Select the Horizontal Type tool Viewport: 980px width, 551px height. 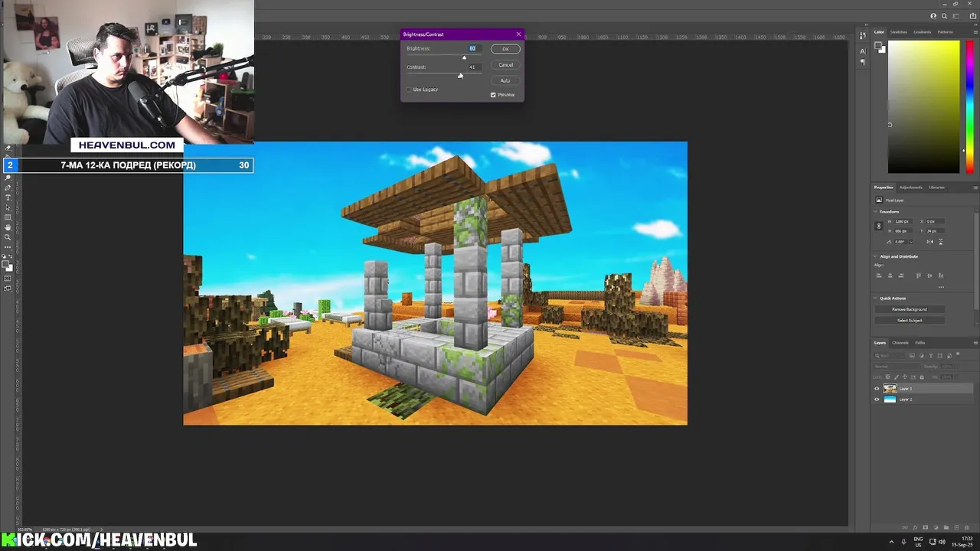[x=8, y=197]
